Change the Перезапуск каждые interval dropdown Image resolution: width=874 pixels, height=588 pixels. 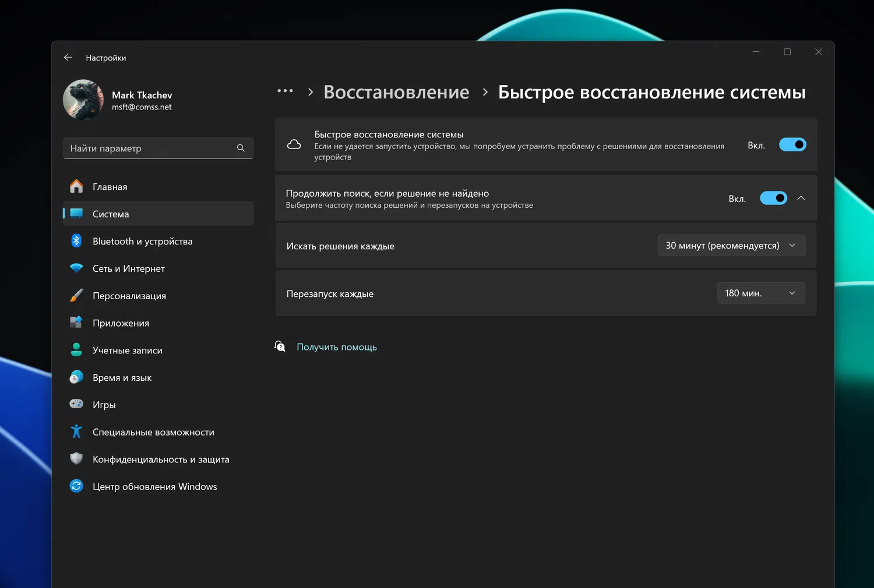pyautogui.click(x=761, y=293)
